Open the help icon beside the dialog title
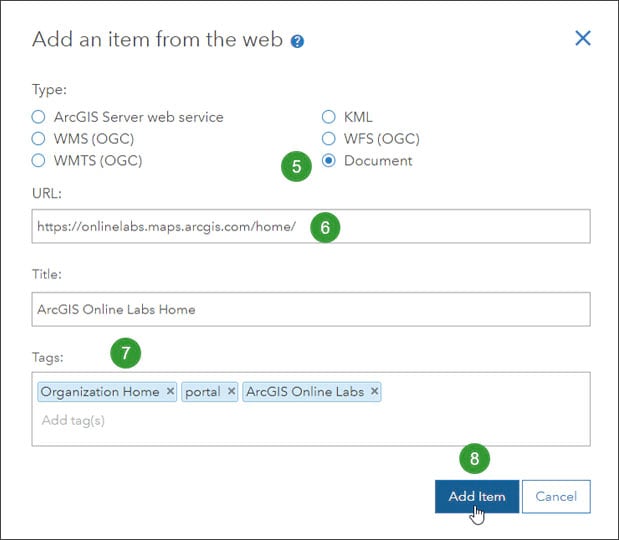The height and width of the screenshot is (540, 619). pos(297,41)
